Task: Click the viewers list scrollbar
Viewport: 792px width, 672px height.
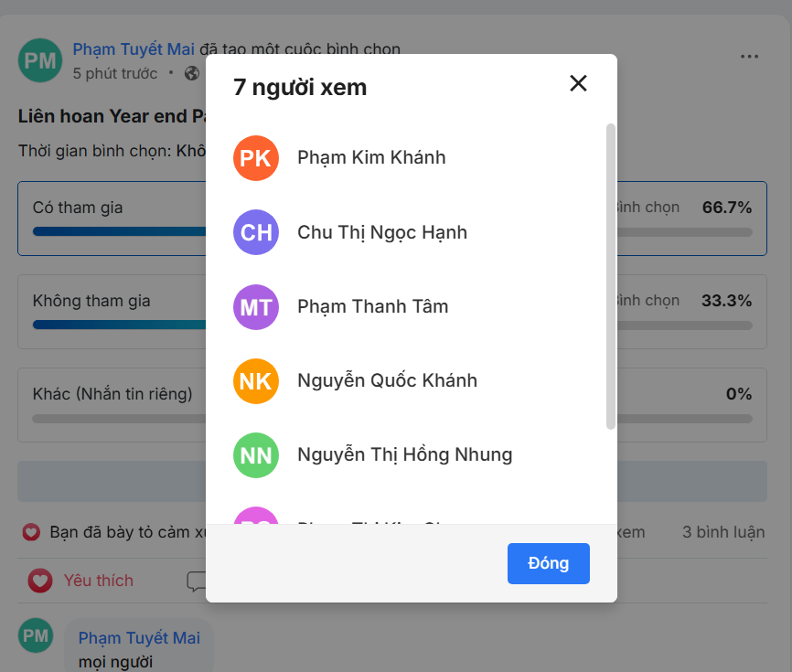Action: click(x=611, y=274)
